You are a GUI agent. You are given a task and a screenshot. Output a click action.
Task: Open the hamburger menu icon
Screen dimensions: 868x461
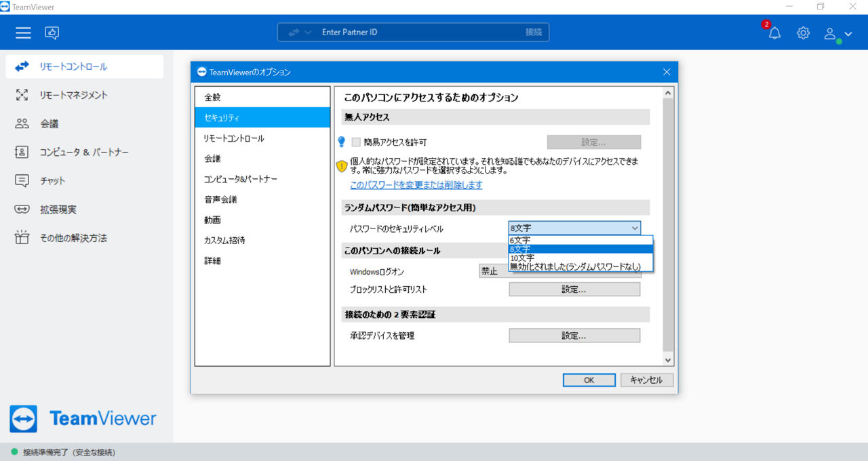[x=23, y=33]
